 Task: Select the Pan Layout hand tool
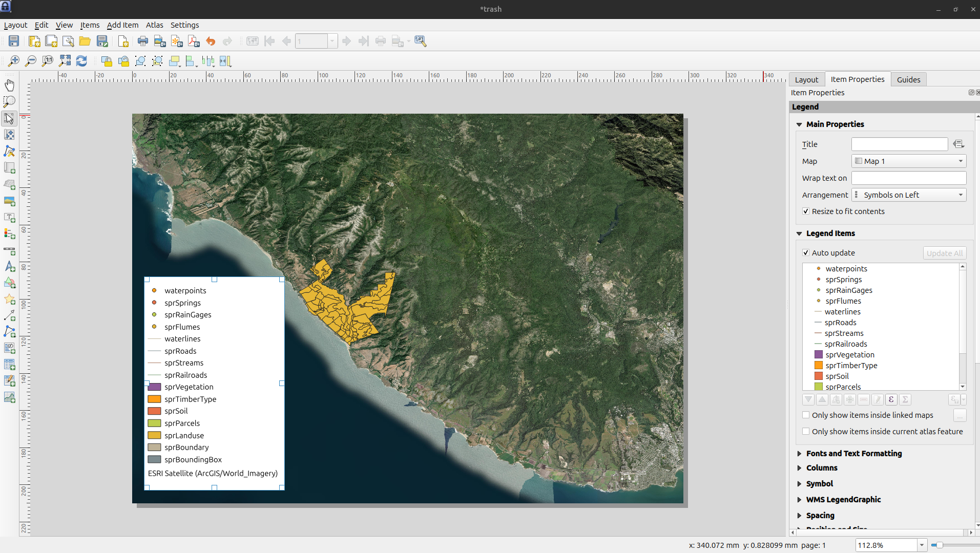tap(9, 85)
